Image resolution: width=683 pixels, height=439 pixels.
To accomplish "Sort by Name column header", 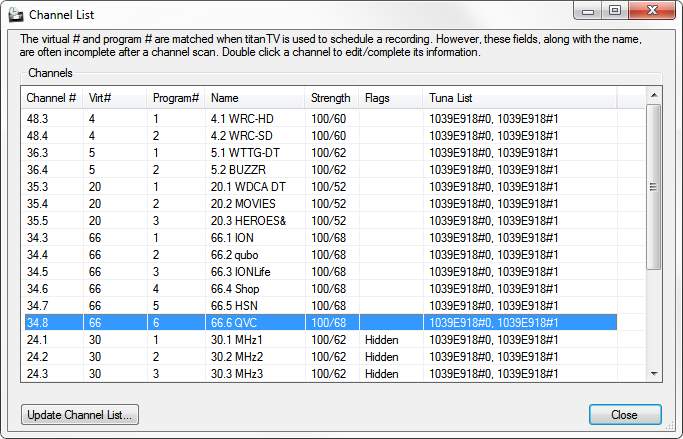I will pos(254,98).
